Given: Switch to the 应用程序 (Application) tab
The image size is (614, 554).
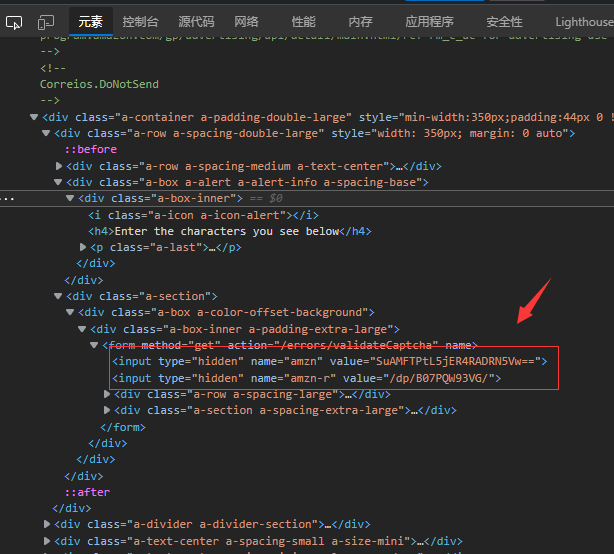Looking at the screenshot, I should tap(430, 22).
